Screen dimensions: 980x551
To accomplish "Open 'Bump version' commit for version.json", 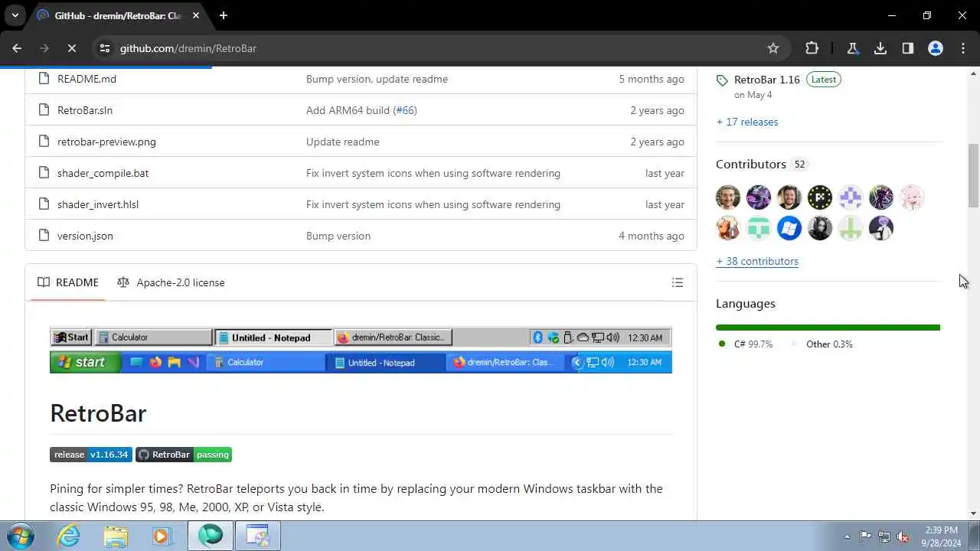I will [338, 236].
